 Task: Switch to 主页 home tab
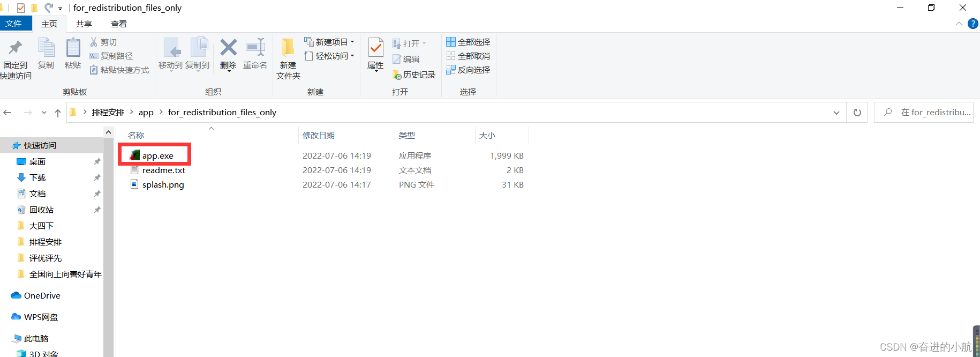point(49,24)
